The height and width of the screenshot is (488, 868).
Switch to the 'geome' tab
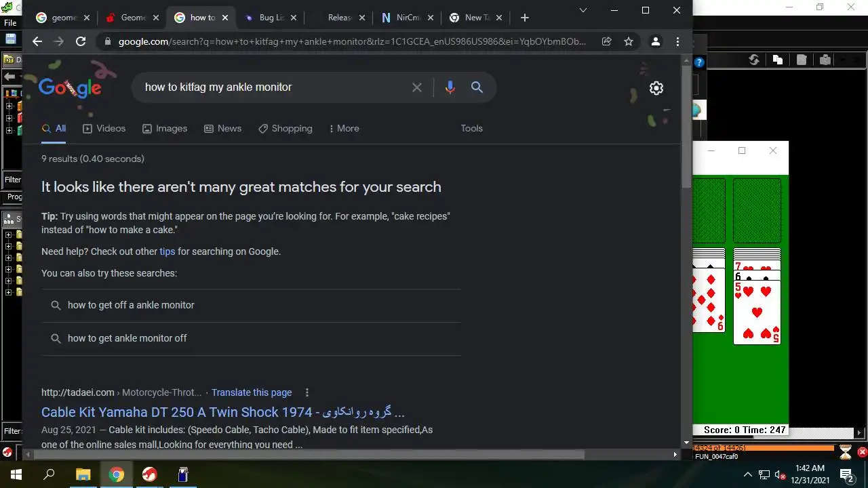click(x=64, y=18)
